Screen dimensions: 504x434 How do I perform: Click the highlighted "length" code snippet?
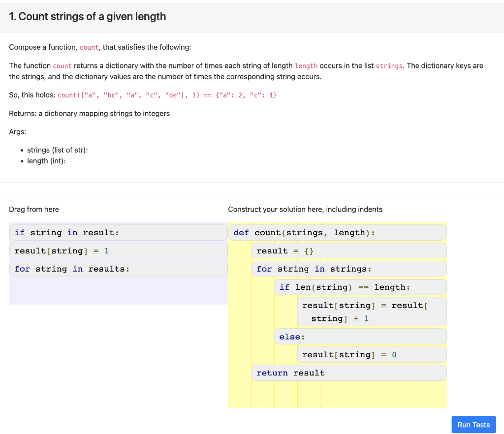tap(305, 65)
